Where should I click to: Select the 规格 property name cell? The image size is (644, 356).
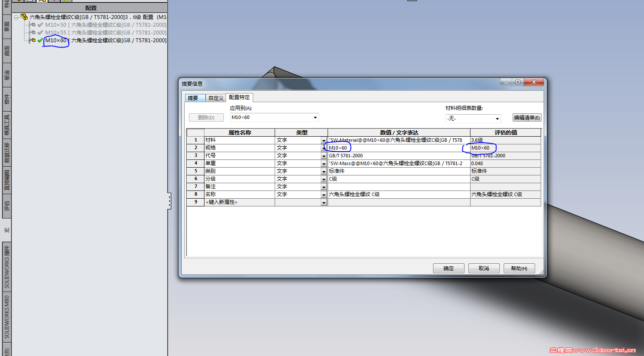point(239,148)
